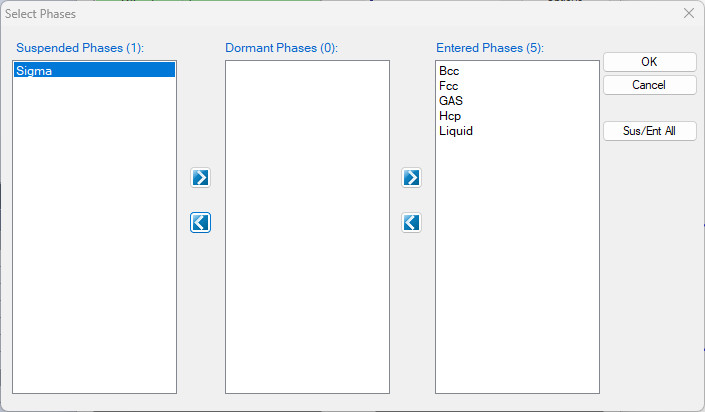This screenshot has height=412, width=705.
Task: Click inside the empty Dormant Phases list
Action: pyautogui.click(x=307, y=226)
